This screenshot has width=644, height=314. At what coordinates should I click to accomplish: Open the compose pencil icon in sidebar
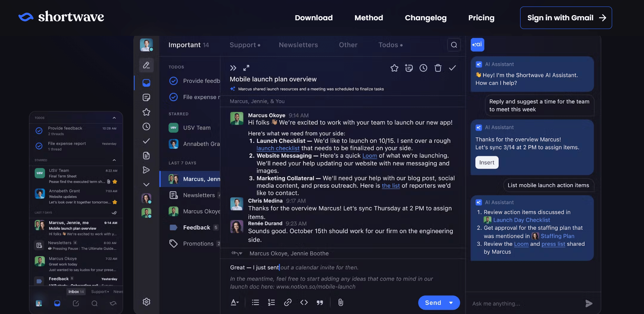pyautogui.click(x=146, y=65)
